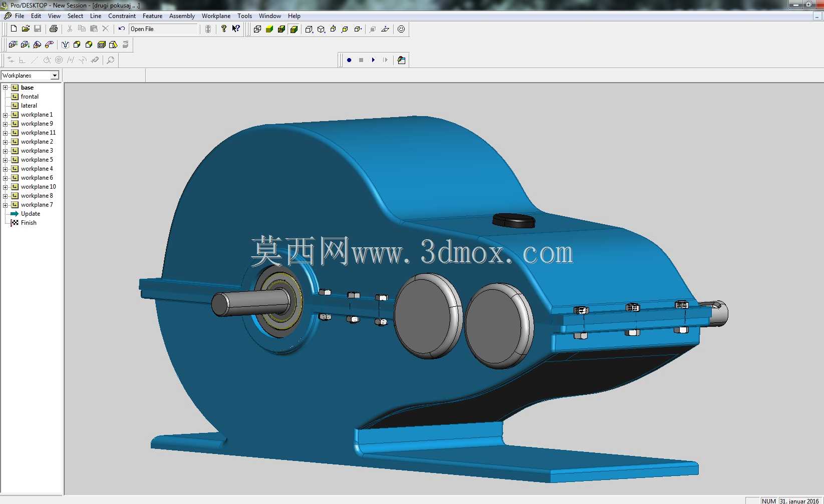Open the Feature menu

pyautogui.click(x=152, y=16)
